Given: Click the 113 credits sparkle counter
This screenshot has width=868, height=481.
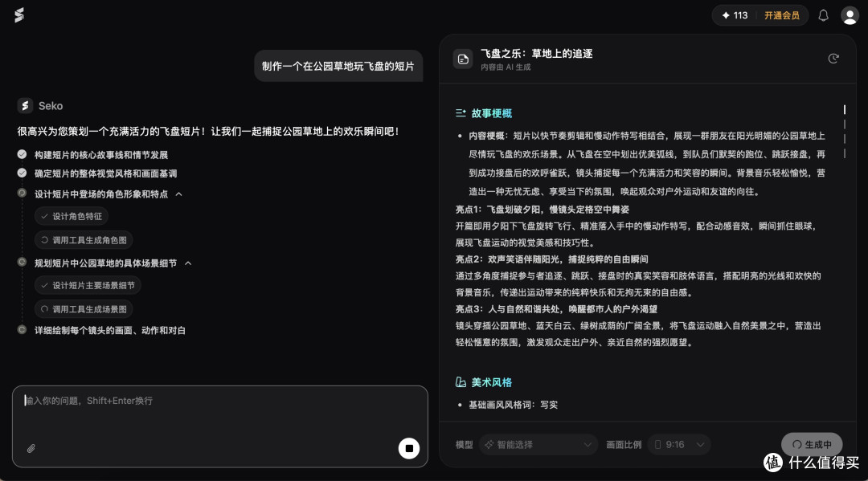Looking at the screenshot, I should 735,15.
